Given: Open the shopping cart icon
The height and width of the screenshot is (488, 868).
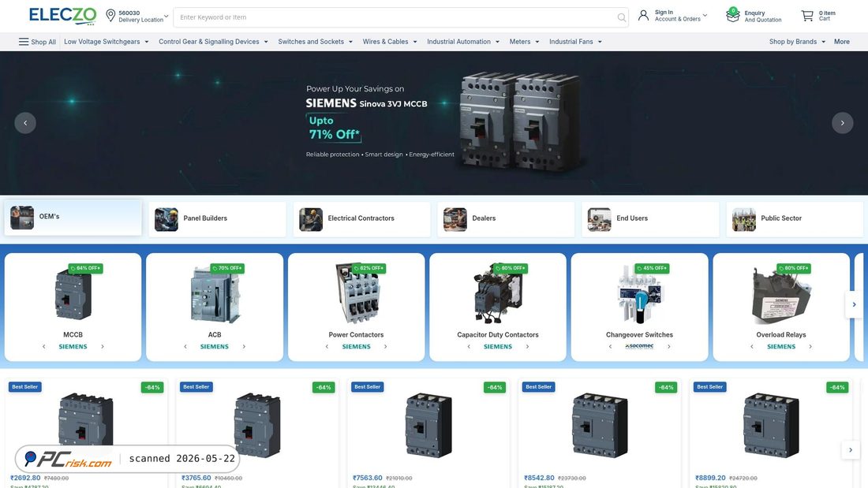Looking at the screenshot, I should pyautogui.click(x=807, y=16).
